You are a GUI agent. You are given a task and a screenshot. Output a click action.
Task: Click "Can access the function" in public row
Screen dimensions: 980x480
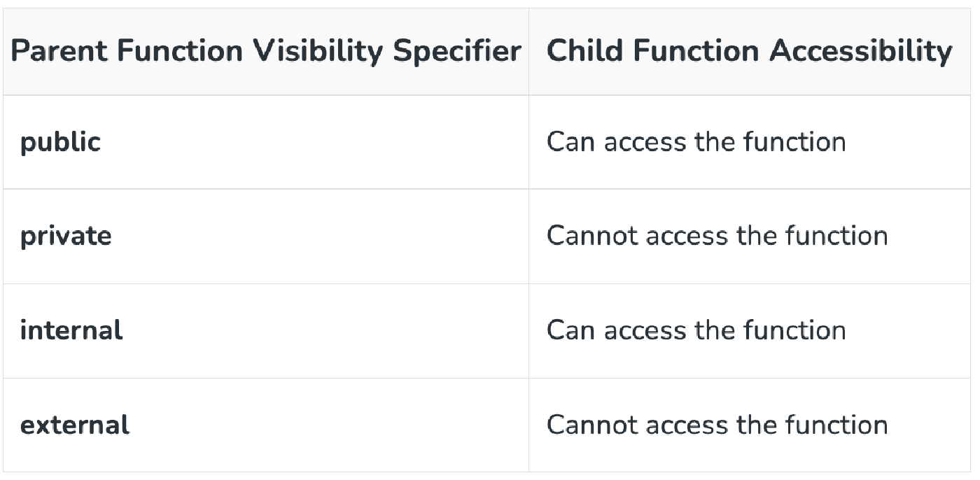[696, 142]
